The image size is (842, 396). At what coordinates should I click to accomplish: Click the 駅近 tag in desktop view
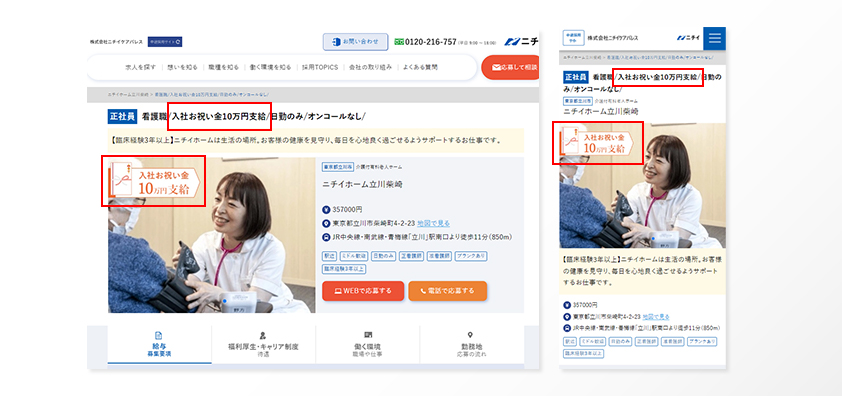coord(329,256)
